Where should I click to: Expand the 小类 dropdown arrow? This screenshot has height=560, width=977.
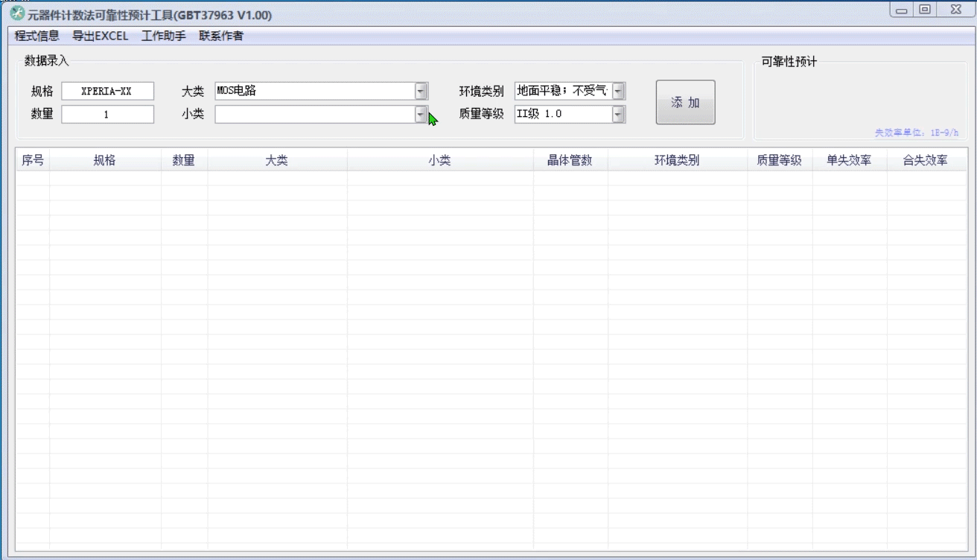tap(421, 115)
